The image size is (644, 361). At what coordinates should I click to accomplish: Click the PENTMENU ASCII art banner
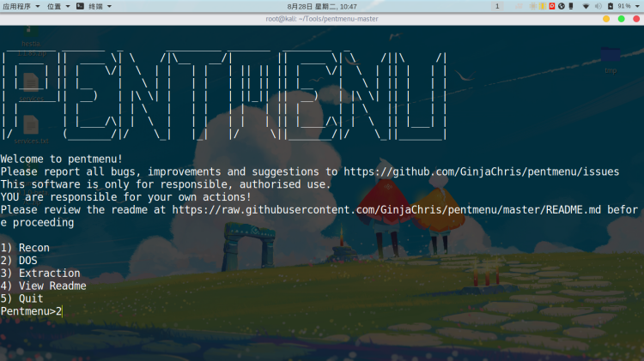pos(224,96)
